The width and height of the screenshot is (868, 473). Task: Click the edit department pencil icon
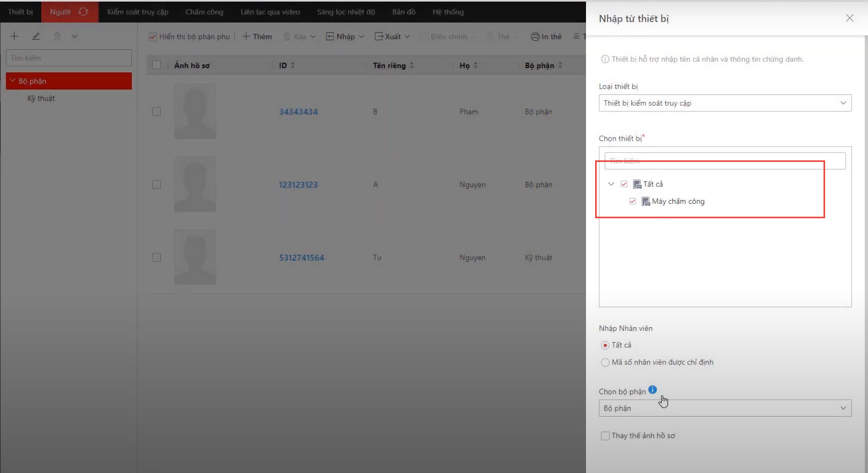36,36
